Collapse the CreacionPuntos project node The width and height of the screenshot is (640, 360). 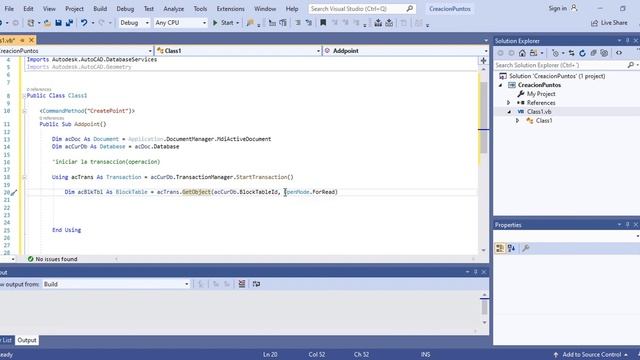[x=500, y=85]
